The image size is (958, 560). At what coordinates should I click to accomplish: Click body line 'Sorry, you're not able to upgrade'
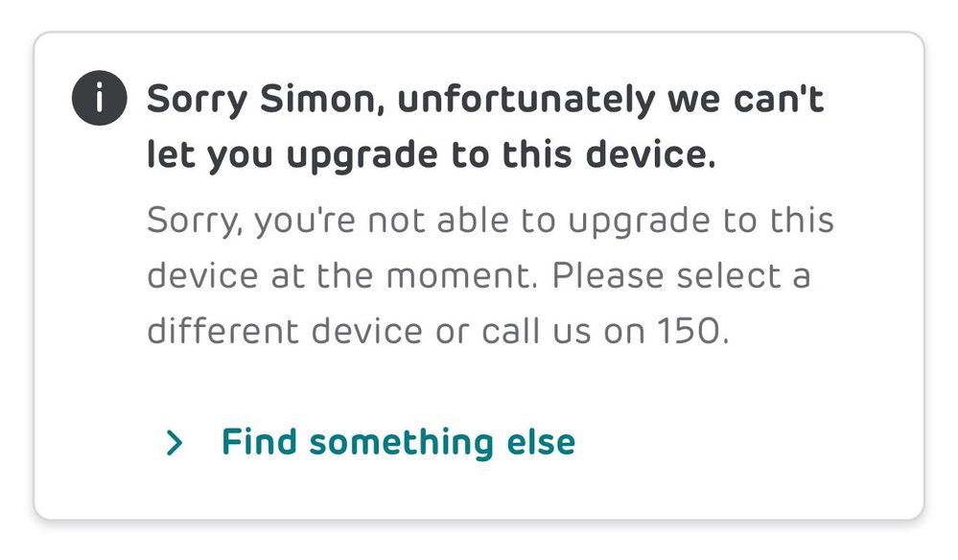coord(490,221)
